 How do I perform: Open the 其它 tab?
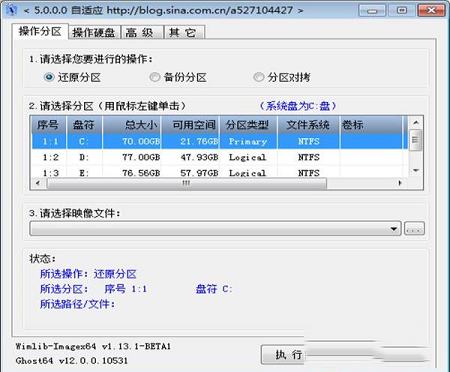[184, 33]
